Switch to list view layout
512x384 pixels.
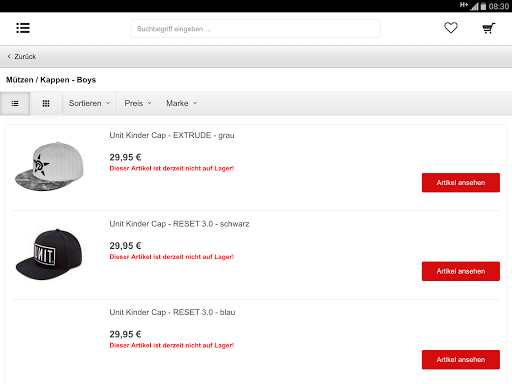click(x=15, y=104)
